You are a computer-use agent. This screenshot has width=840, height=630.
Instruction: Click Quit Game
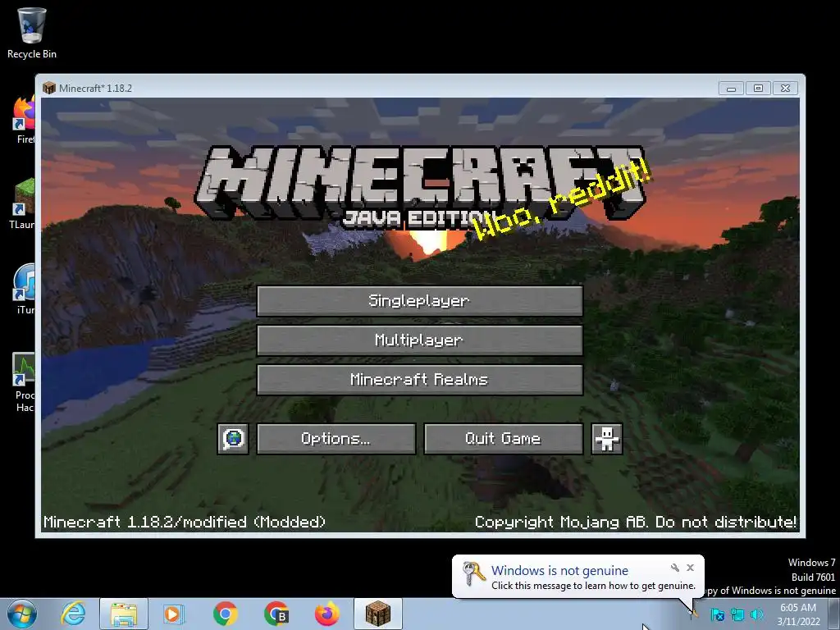[x=503, y=439]
